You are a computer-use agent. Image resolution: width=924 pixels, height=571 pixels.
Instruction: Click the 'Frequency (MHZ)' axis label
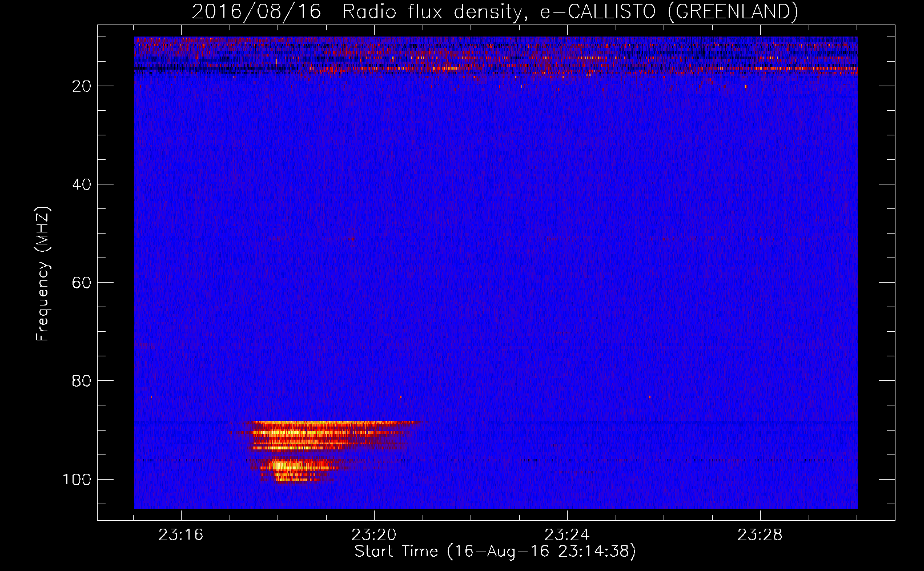[x=43, y=274]
